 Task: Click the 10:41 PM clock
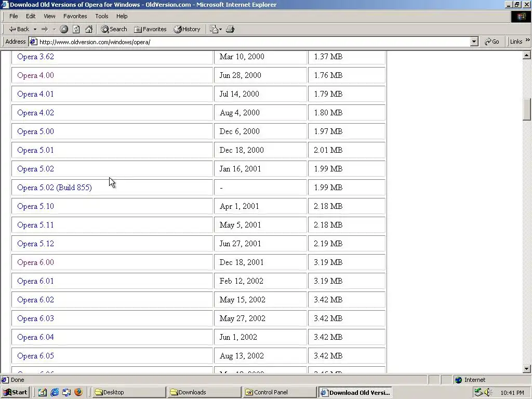point(512,393)
